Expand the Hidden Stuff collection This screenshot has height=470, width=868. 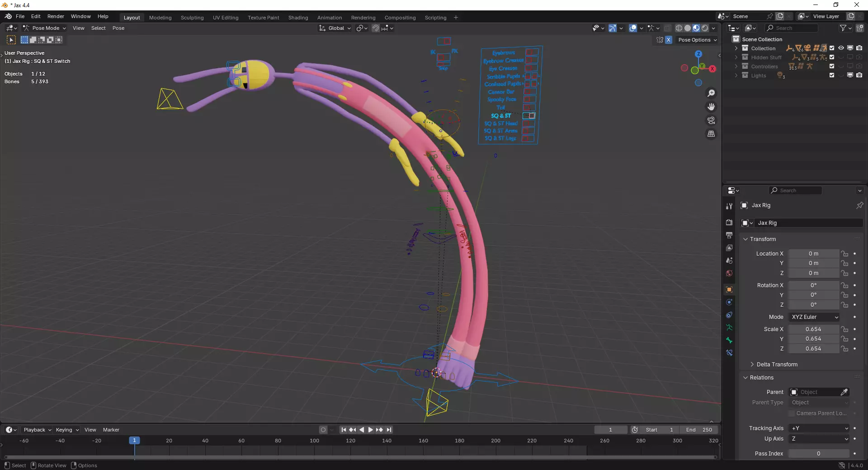pos(736,57)
